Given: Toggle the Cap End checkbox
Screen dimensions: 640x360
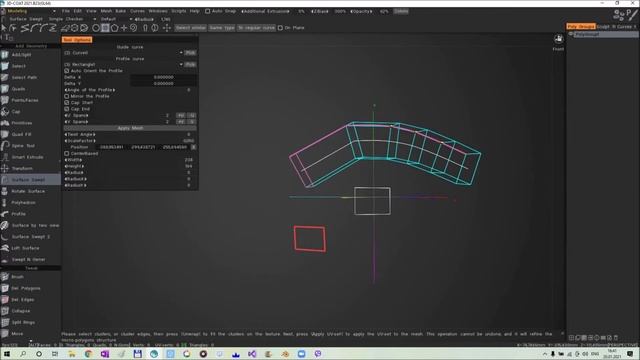Looking at the screenshot, I should tap(67, 109).
